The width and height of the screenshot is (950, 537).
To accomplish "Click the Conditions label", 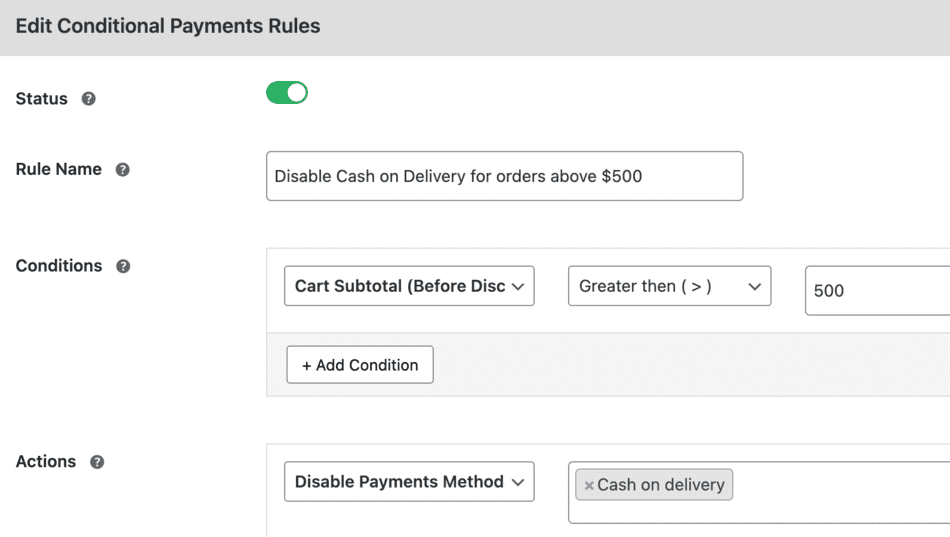I will 59,265.
